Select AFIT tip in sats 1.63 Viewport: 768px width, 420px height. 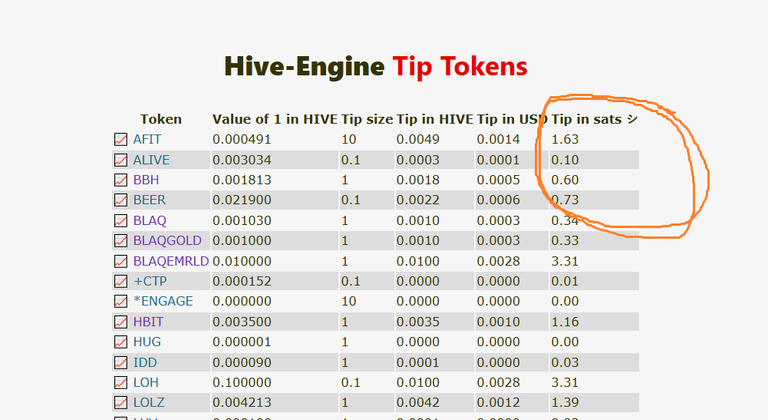pyautogui.click(x=565, y=139)
